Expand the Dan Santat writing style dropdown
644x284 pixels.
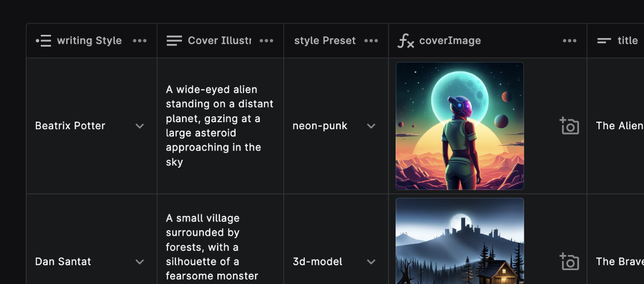point(140,261)
